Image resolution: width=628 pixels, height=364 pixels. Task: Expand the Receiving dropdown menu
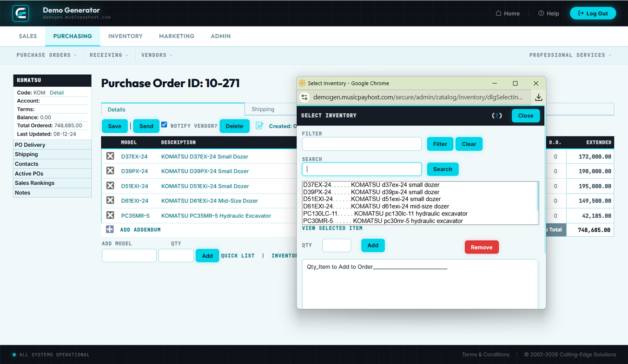click(109, 55)
